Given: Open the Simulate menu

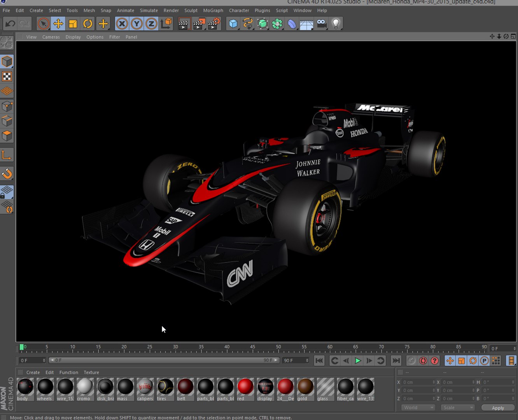Looking at the screenshot, I should (149, 10).
